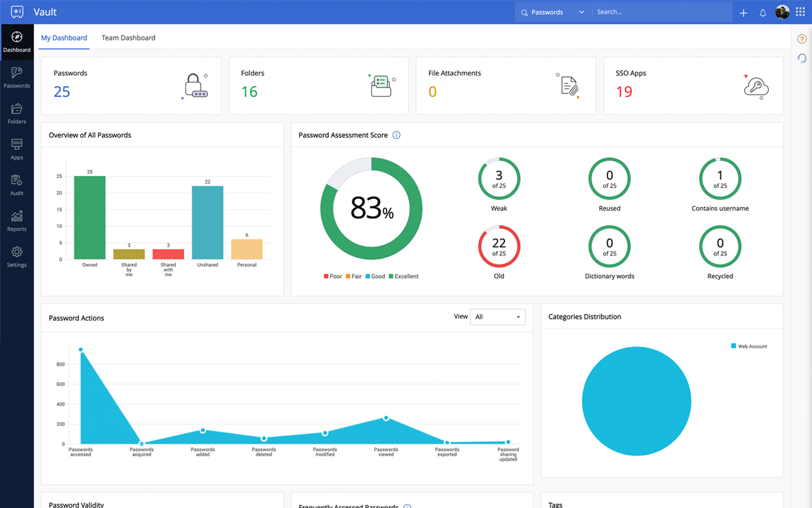This screenshot has height=508, width=812.
Task: Open Folders in the sidebar
Action: pos(16,114)
